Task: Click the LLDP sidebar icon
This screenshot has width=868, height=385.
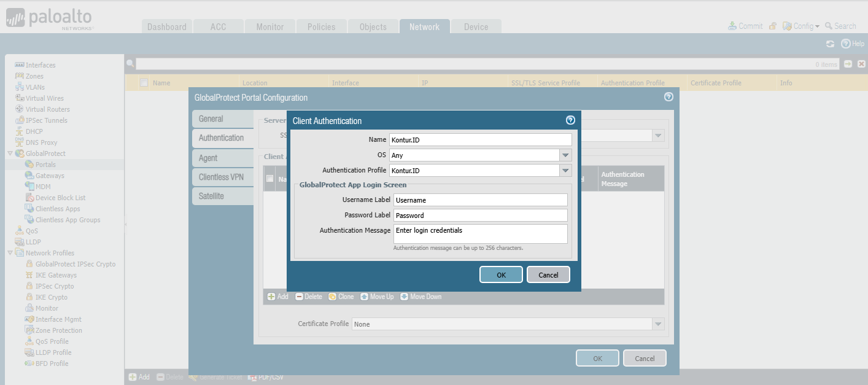Action: point(19,242)
